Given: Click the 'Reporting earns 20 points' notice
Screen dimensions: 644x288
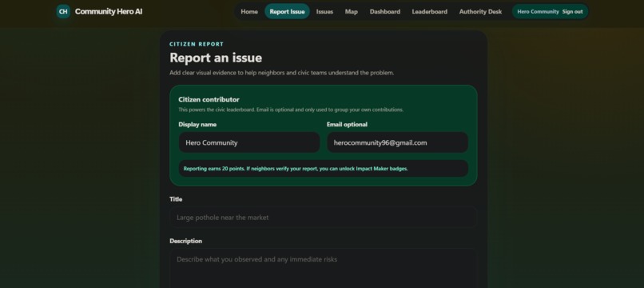Looking at the screenshot, I should 324,168.
